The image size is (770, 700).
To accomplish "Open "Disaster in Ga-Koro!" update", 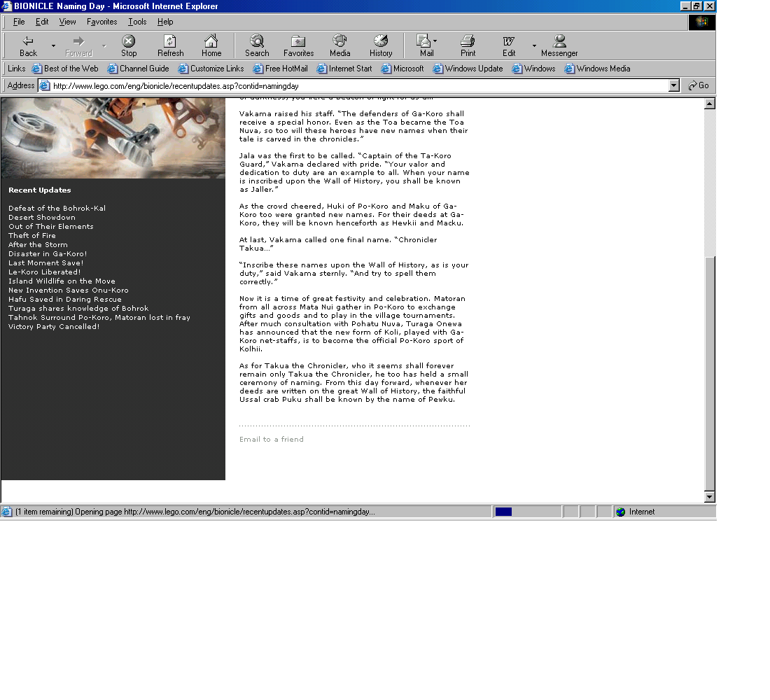I will click(x=48, y=253).
